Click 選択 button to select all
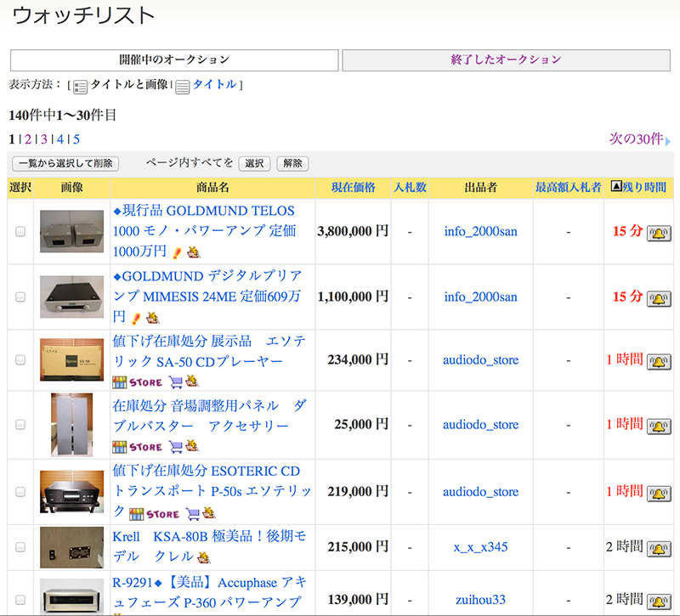Viewport: 680px width, 616px height. point(254,163)
